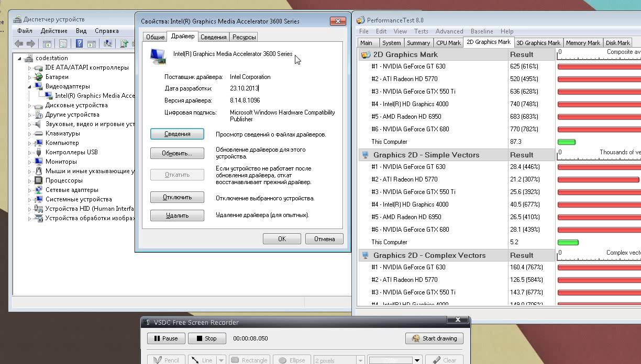Click the Видеоадаптеры display adapter icon
The width and height of the screenshot is (641, 364).
[x=39, y=86]
